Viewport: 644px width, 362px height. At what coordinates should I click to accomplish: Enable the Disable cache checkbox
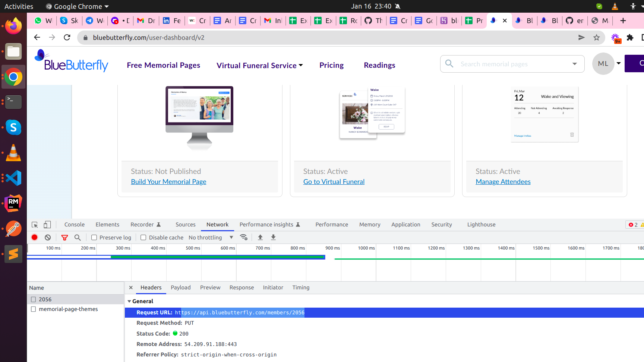coord(143,238)
